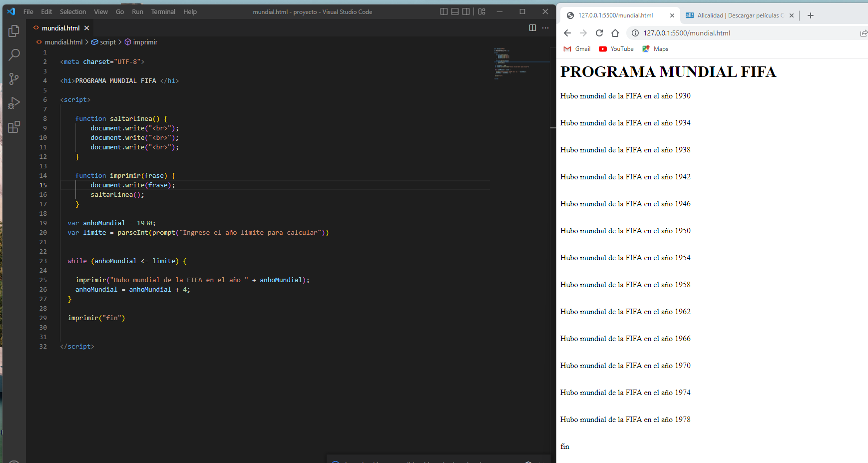Screen dimensions: 868x463
Task: Open the Search view in activity bar
Action: coord(14,55)
